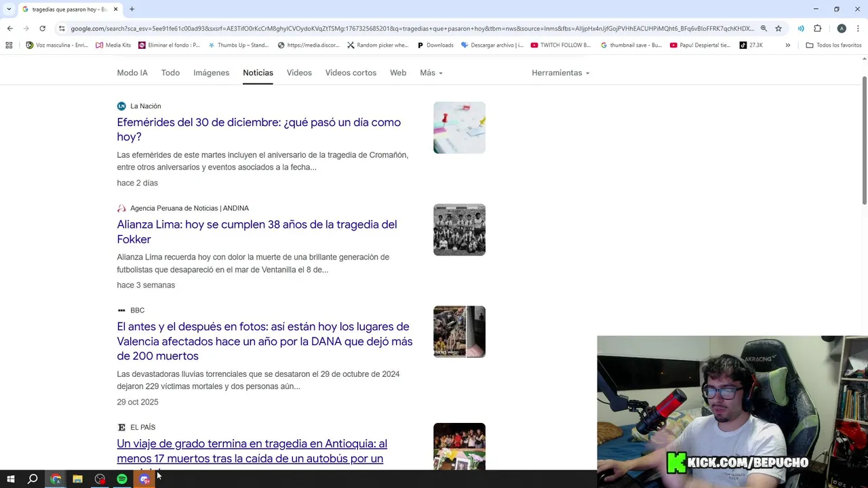
Task: Click the BBC Valencia article thumbnail
Action: click(459, 331)
